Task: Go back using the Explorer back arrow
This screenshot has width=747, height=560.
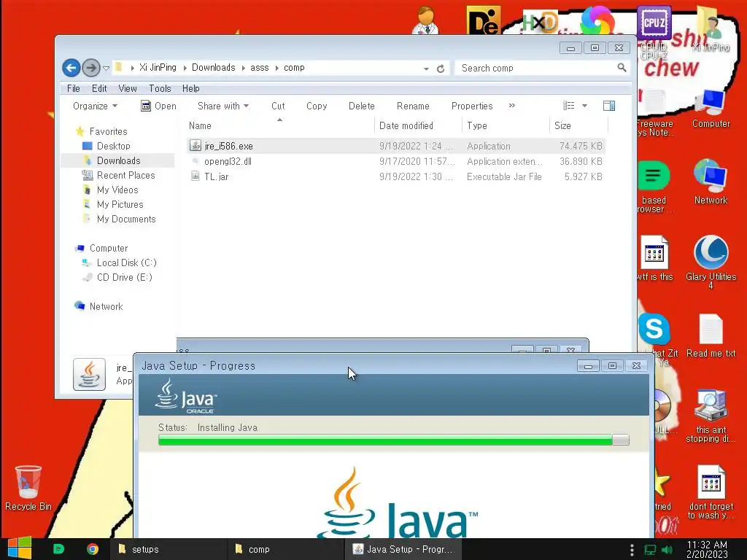Action: click(x=71, y=68)
